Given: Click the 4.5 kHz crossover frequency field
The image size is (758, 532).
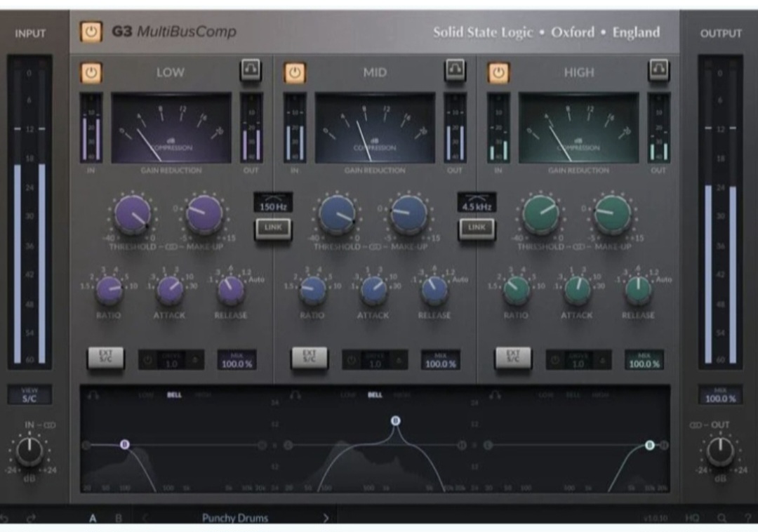Looking at the screenshot, I should point(477,203).
